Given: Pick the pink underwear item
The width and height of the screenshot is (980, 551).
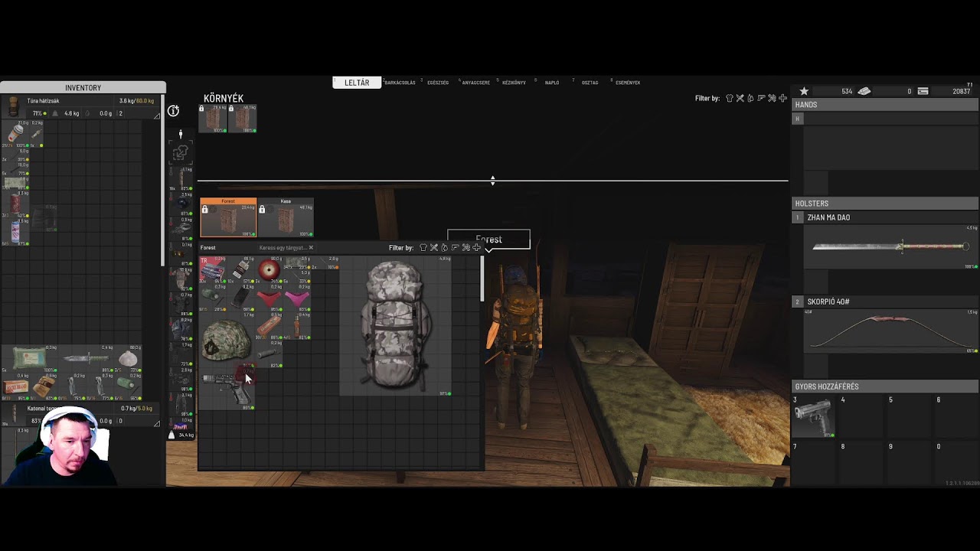Looking at the screenshot, I should click(297, 299).
